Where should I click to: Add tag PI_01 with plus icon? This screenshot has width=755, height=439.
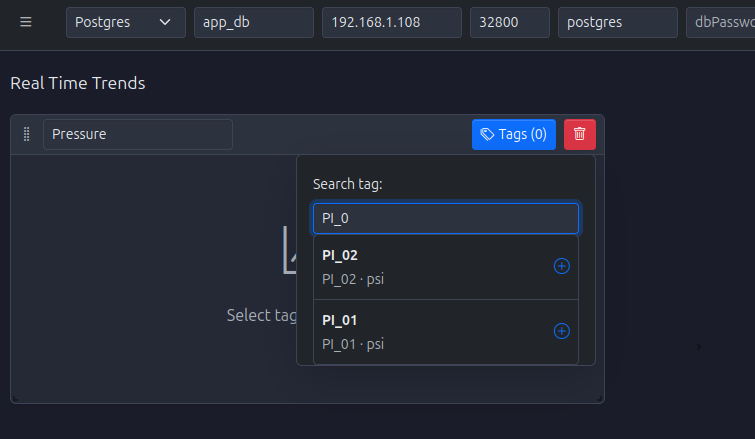pos(561,331)
